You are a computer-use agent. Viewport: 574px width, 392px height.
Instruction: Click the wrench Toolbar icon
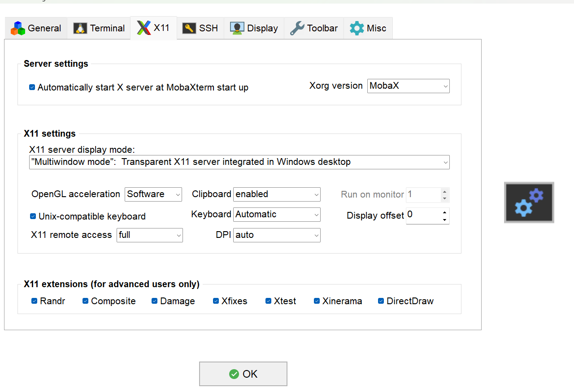(297, 28)
